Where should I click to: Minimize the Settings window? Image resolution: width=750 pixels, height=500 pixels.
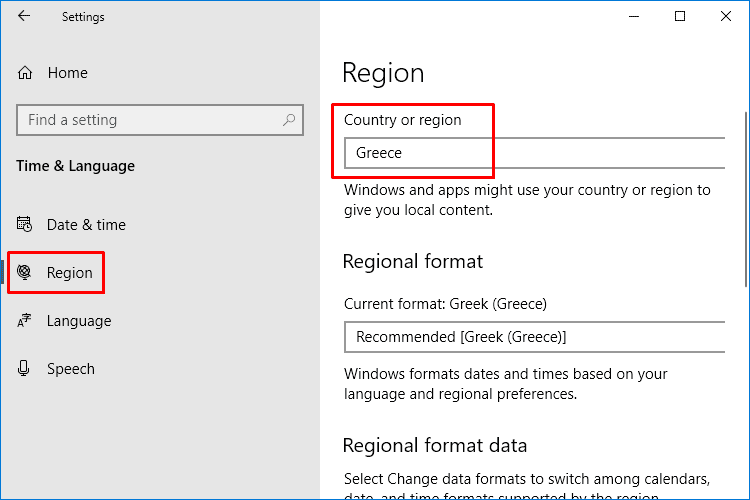pos(634,16)
